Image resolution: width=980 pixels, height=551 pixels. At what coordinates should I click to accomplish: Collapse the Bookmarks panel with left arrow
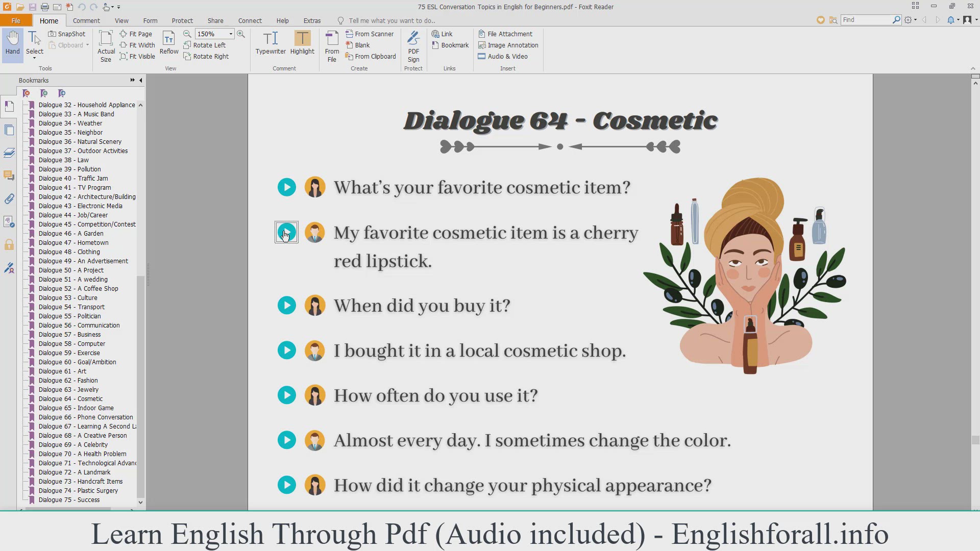[x=141, y=80]
